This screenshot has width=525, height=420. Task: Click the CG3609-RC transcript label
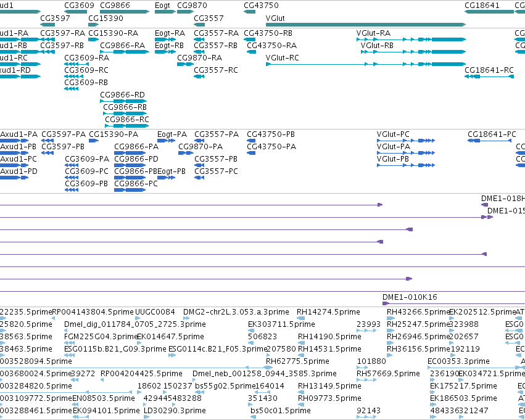(86, 70)
